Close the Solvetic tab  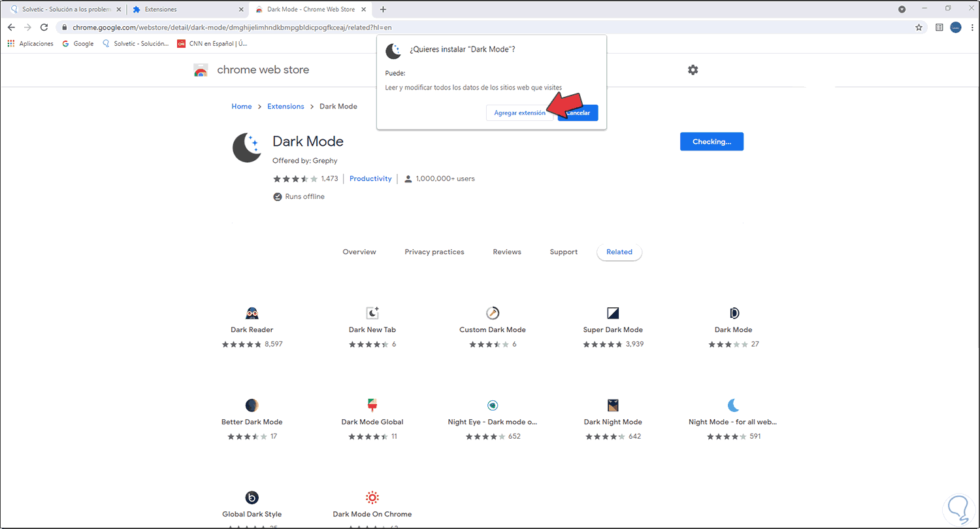coord(118,9)
